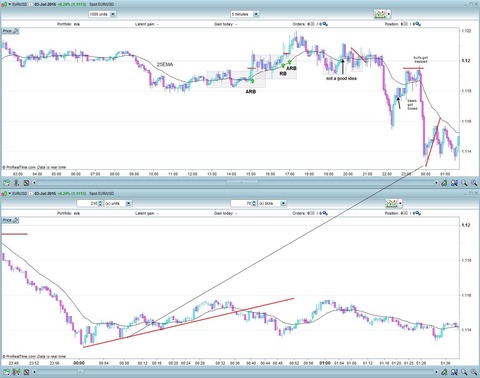This screenshot has height=378, width=480.
Task: Click left scroll arrow of top chart scrollbar
Action: pos(34,183)
